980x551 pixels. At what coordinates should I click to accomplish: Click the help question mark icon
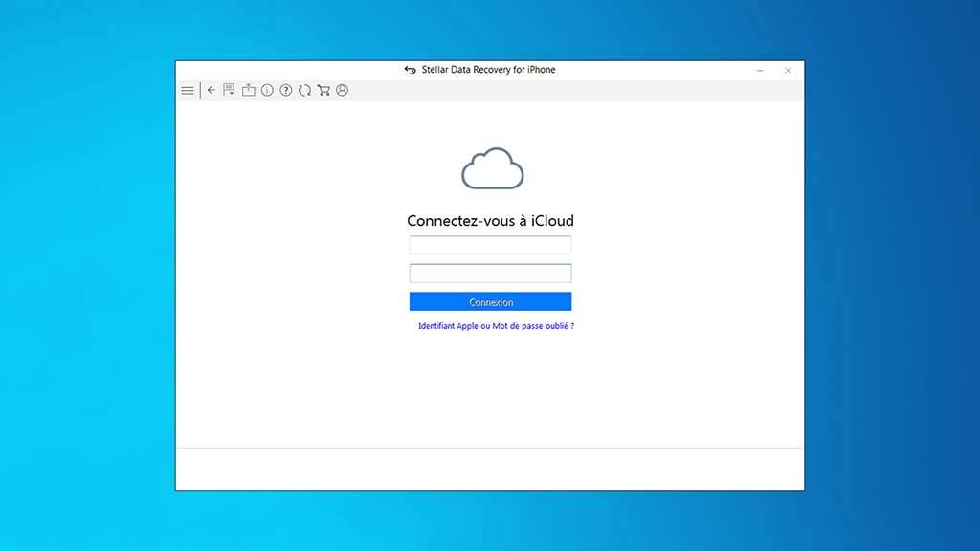(286, 91)
